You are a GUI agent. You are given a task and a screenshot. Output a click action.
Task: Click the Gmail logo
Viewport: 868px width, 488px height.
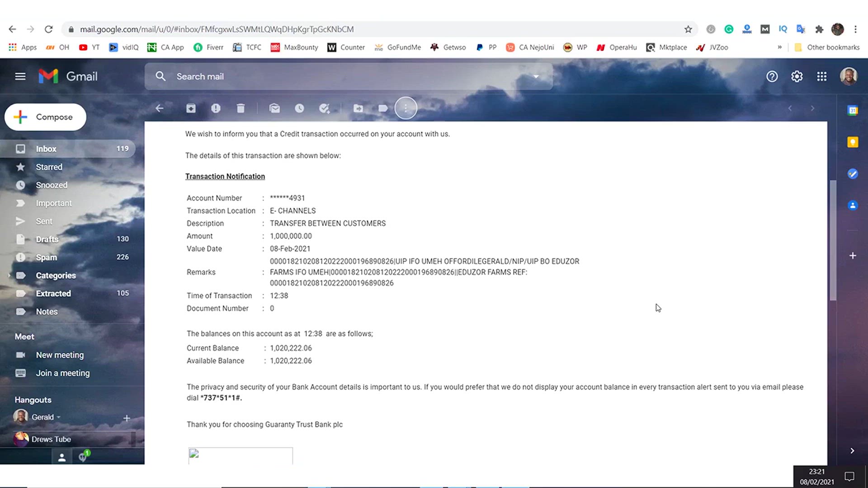[68, 76]
